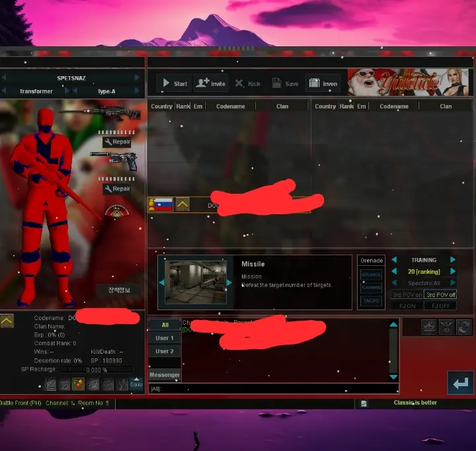
Task: Click the x2 boost item icon
Action: [64, 385]
